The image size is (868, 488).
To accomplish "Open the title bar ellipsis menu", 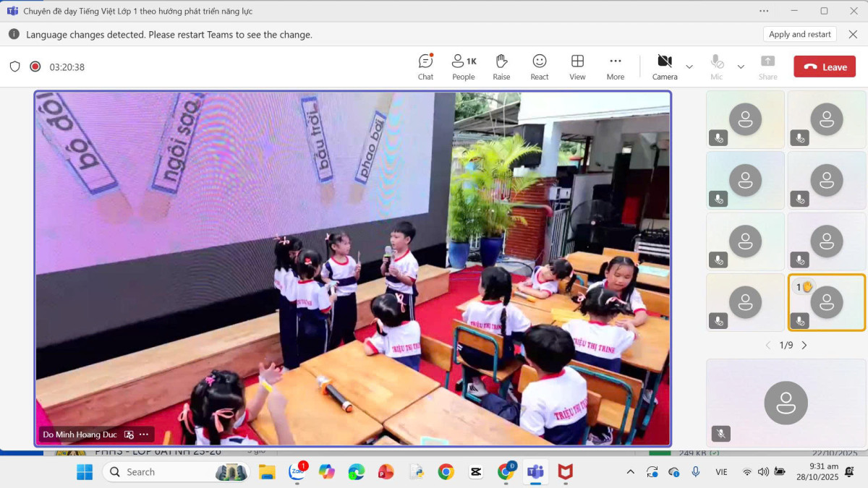I will (764, 11).
